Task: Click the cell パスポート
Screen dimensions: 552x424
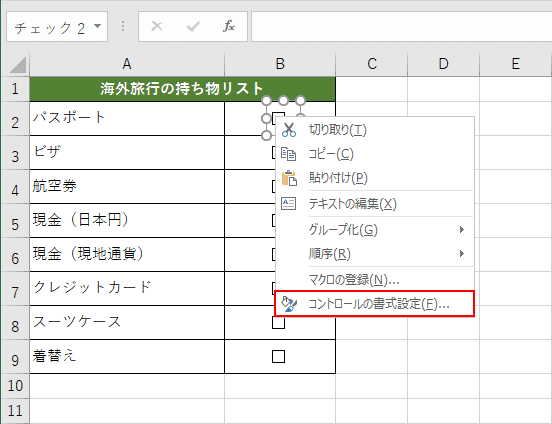Action: 127,118
